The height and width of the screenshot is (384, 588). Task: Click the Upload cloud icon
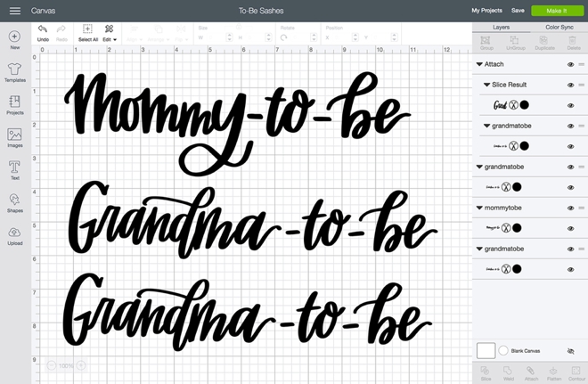click(14, 233)
